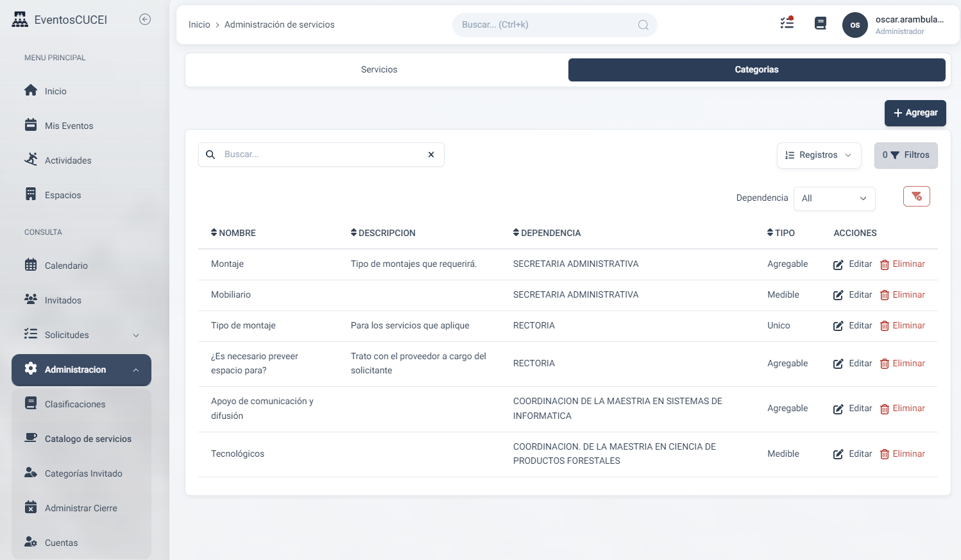Open the user avatar 'os'
This screenshot has width=961, height=560.
pos(855,25)
